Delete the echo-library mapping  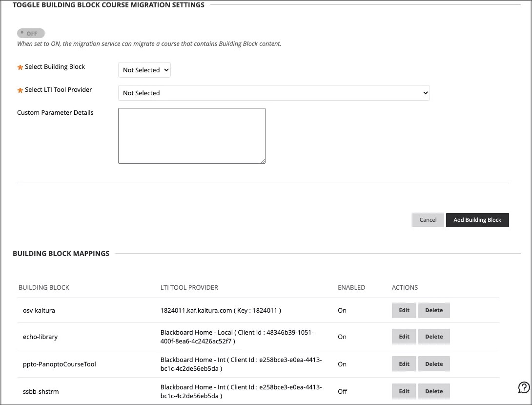point(434,337)
